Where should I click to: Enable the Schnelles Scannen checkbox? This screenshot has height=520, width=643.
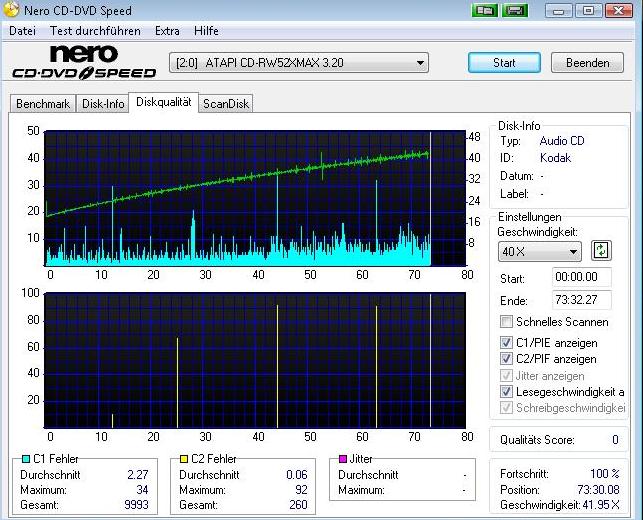pos(508,322)
